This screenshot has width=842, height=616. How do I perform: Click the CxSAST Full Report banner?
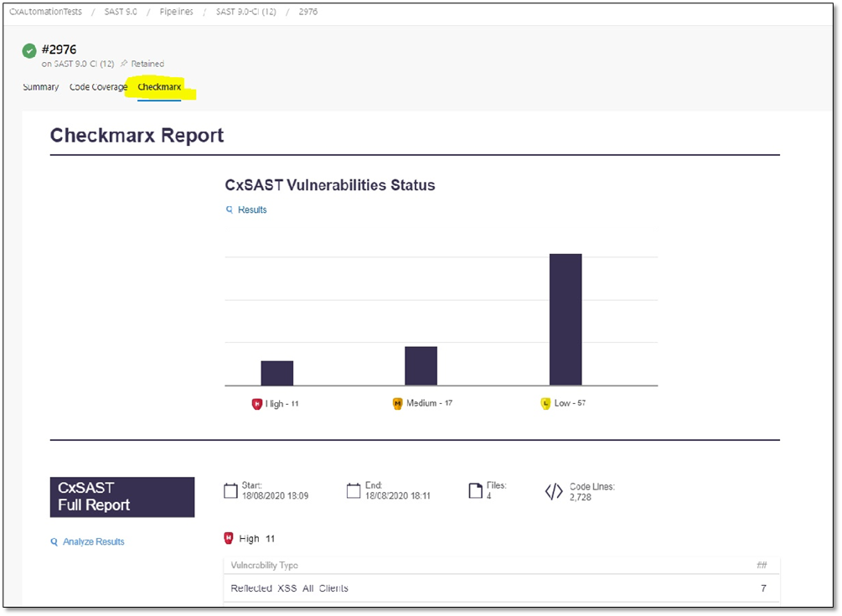122,497
